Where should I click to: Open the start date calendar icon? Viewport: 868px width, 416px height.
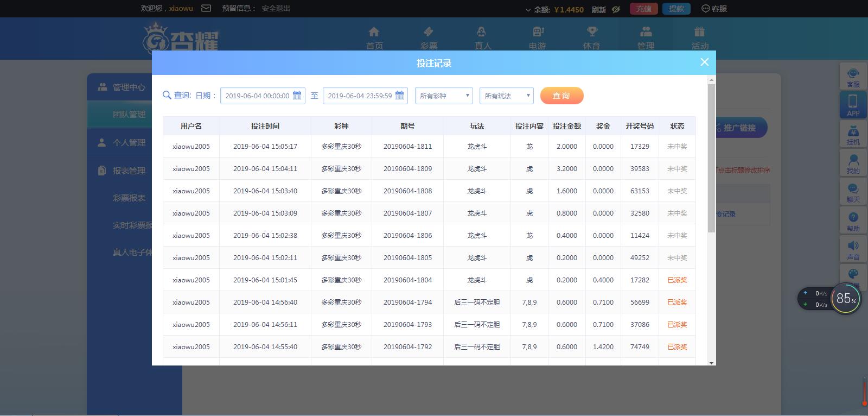click(297, 95)
